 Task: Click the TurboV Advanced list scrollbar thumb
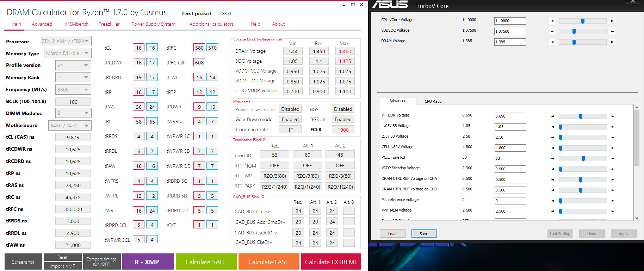tap(636, 138)
